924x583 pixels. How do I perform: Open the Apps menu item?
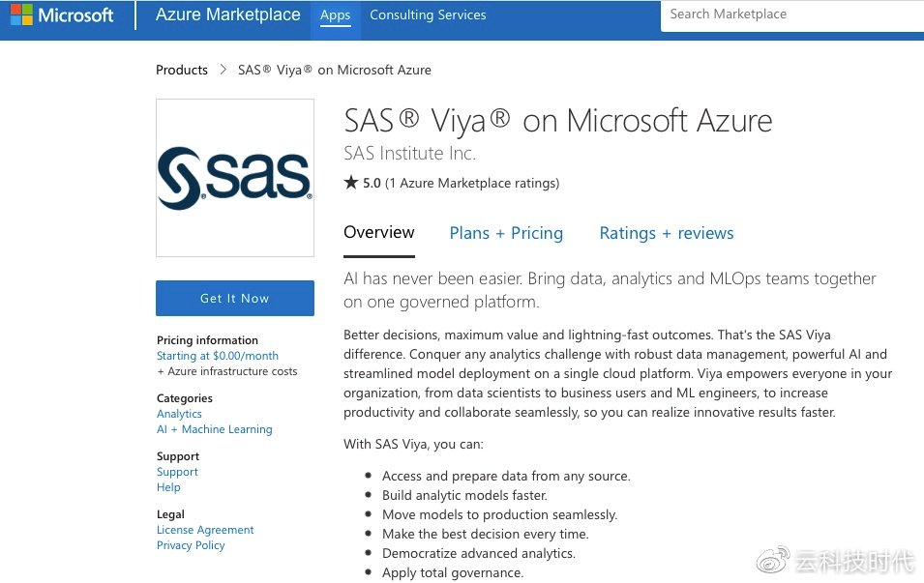click(336, 15)
